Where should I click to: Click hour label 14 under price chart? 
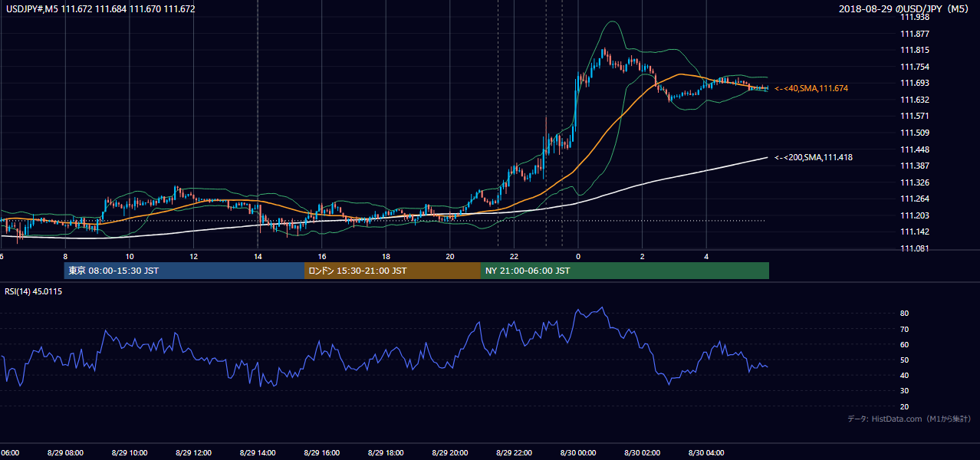258,257
